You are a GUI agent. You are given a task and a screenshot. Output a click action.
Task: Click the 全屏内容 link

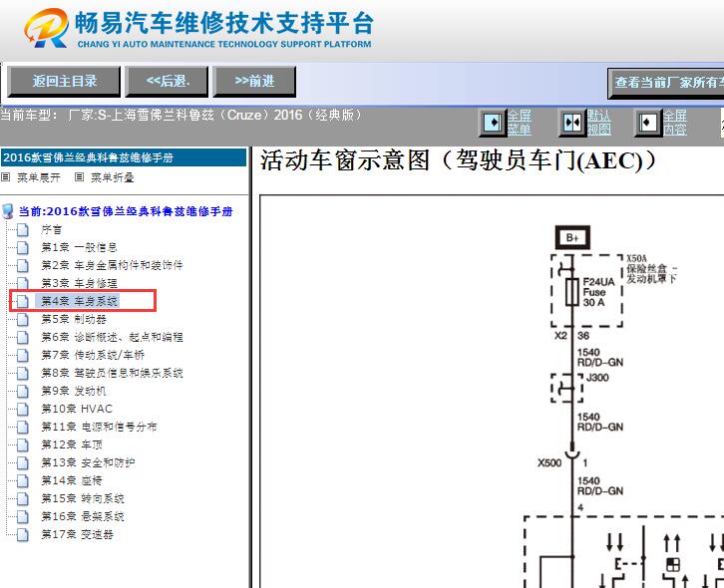tap(675, 123)
